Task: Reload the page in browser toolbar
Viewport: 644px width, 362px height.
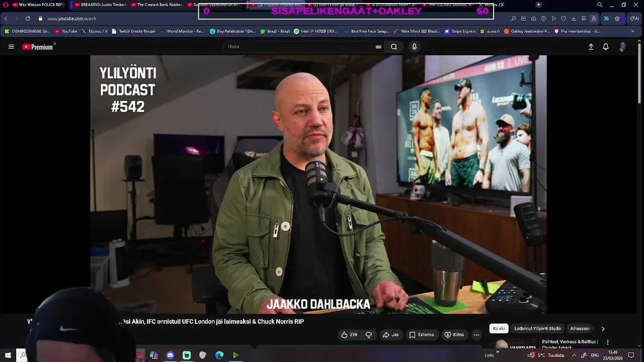Action: coord(28,19)
